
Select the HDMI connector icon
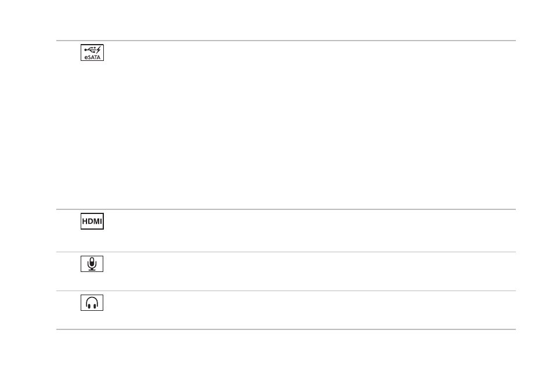[x=92, y=221]
